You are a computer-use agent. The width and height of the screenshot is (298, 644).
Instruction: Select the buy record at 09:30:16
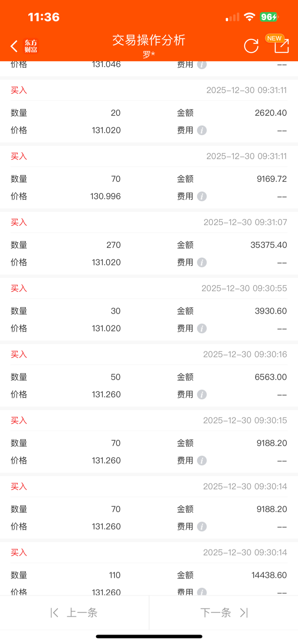pyautogui.click(x=149, y=354)
